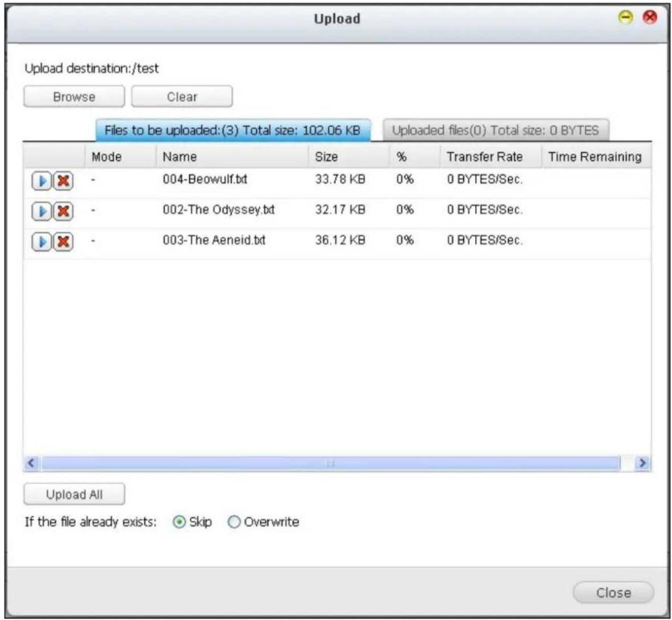Click transfer rate in The Aeneid row
This screenshot has height=620, width=672.
click(485, 240)
